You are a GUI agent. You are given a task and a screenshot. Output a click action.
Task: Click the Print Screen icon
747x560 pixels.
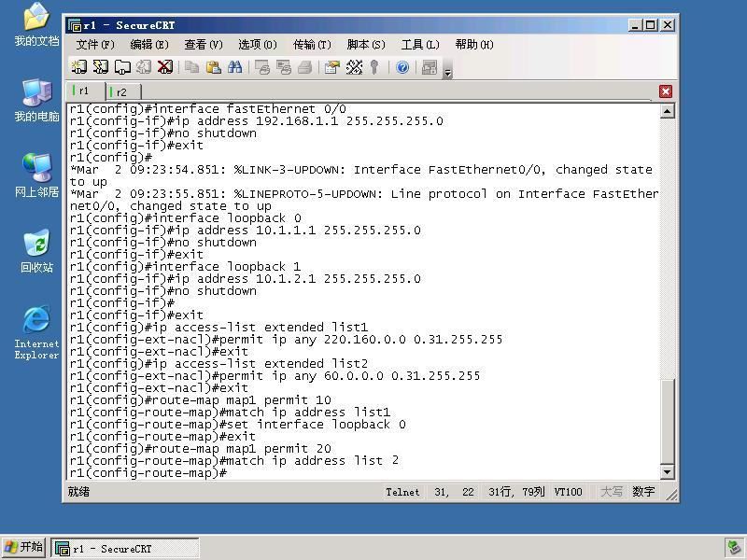click(262, 67)
